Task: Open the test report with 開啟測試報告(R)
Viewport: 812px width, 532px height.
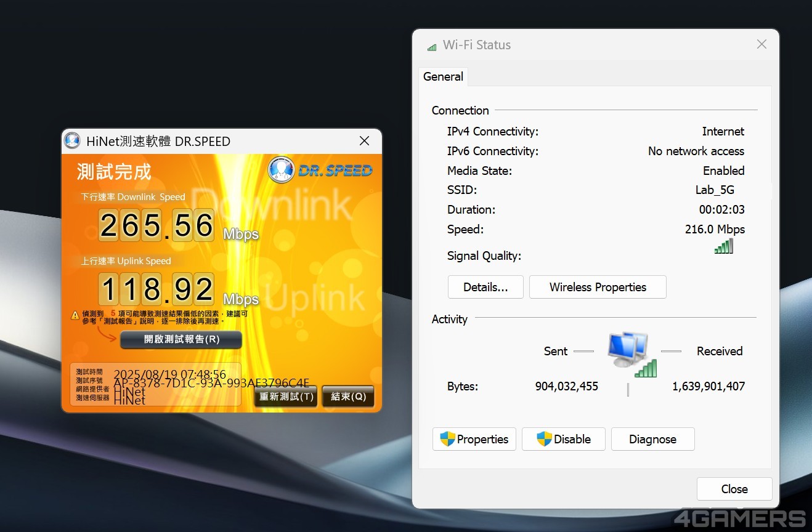Action: click(x=181, y=339)
